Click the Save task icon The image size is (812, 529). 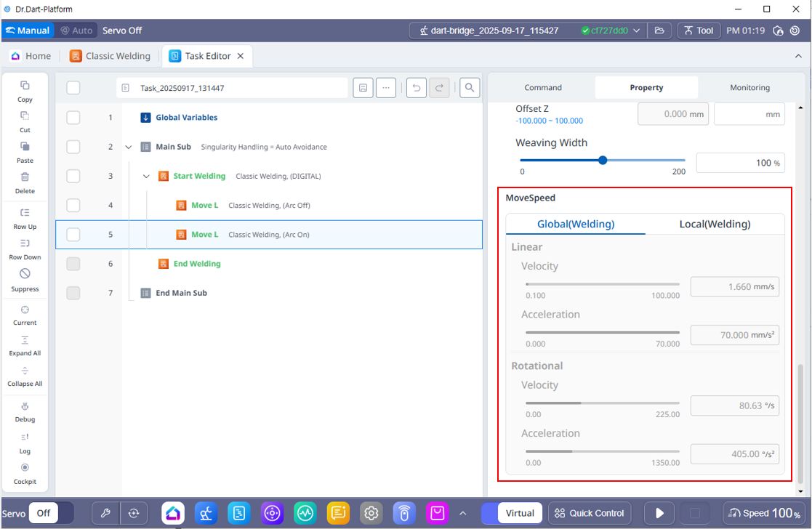click(x=363, y=88)
